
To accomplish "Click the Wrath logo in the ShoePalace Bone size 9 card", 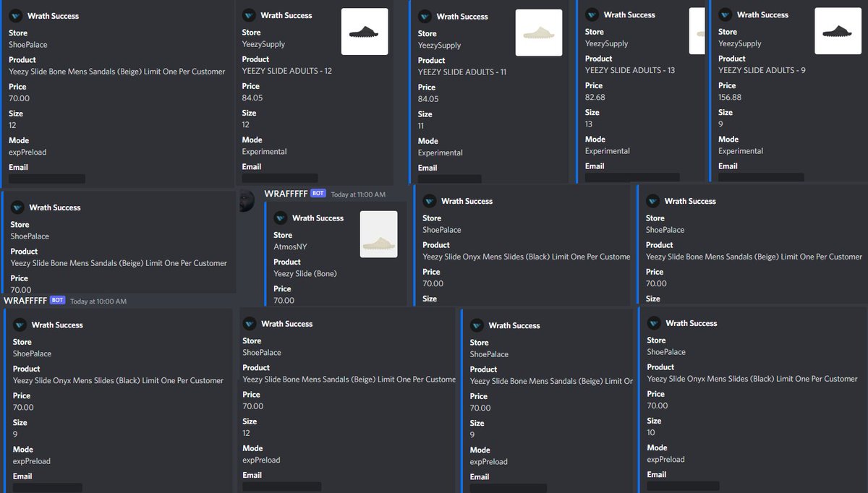I will (477, 325).
